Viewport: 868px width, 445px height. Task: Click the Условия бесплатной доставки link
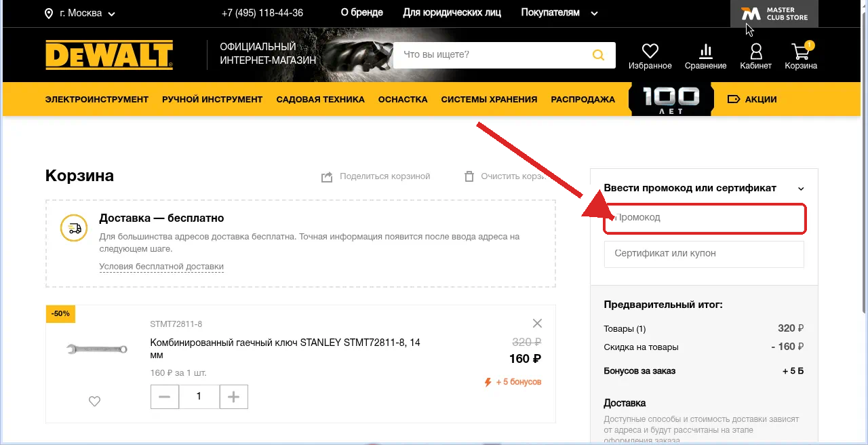(x=161, y=267)
